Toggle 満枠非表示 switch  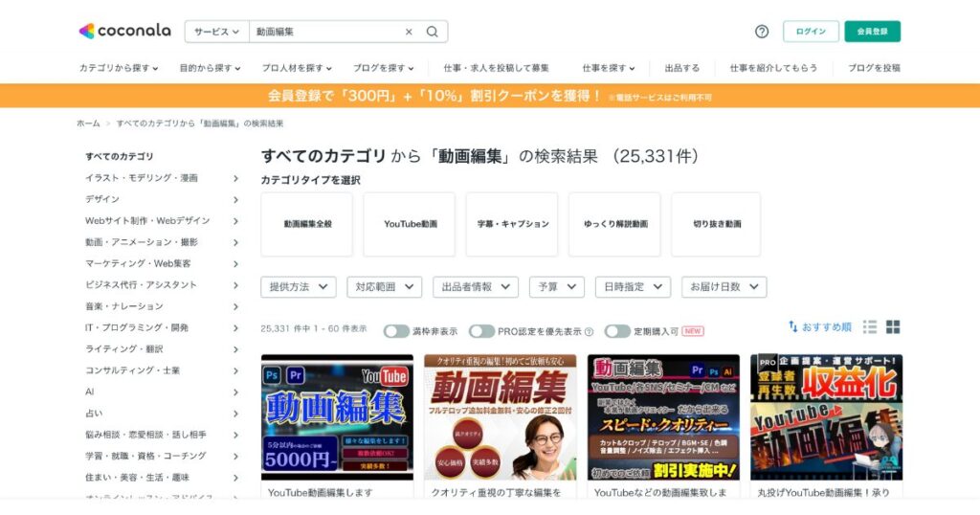[x=396, y=331]
